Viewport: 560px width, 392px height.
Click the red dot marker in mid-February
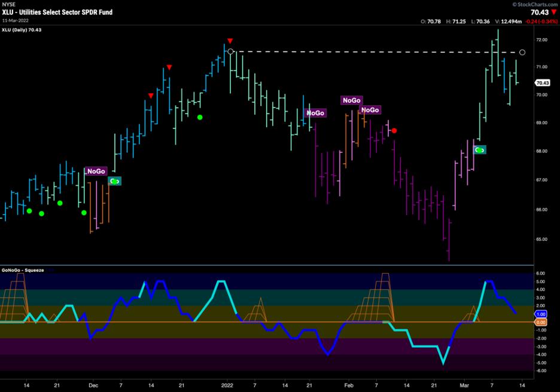click(x=394, y=130)
